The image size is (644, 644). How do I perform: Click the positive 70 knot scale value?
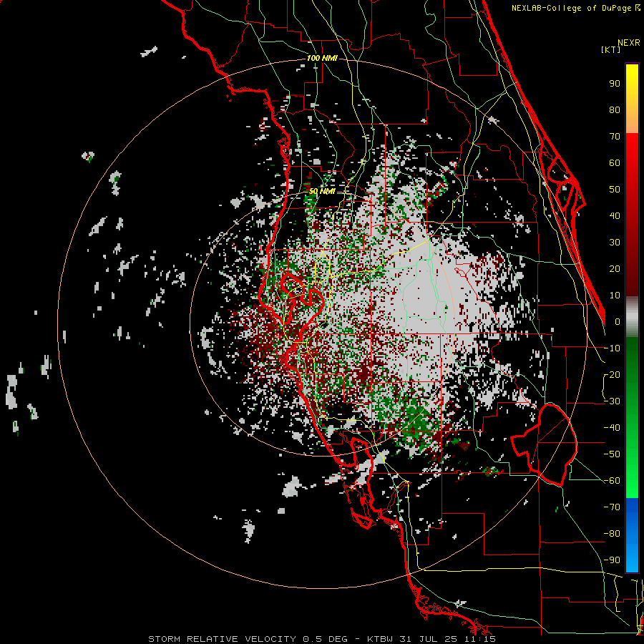point(615,137)
